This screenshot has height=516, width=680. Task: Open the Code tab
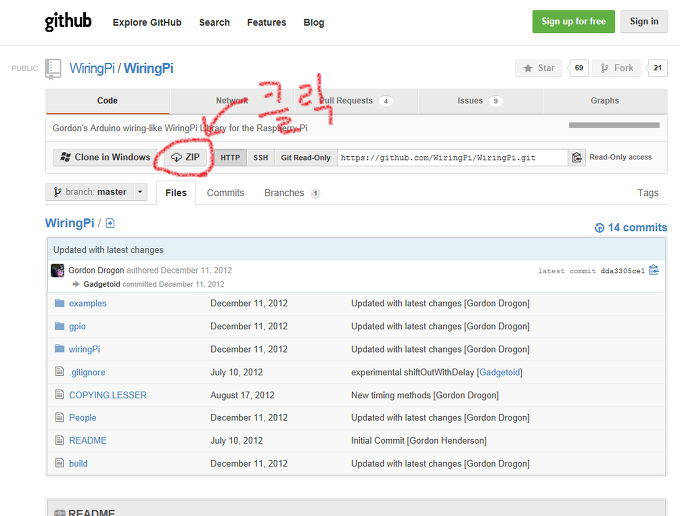pos(108,101)
